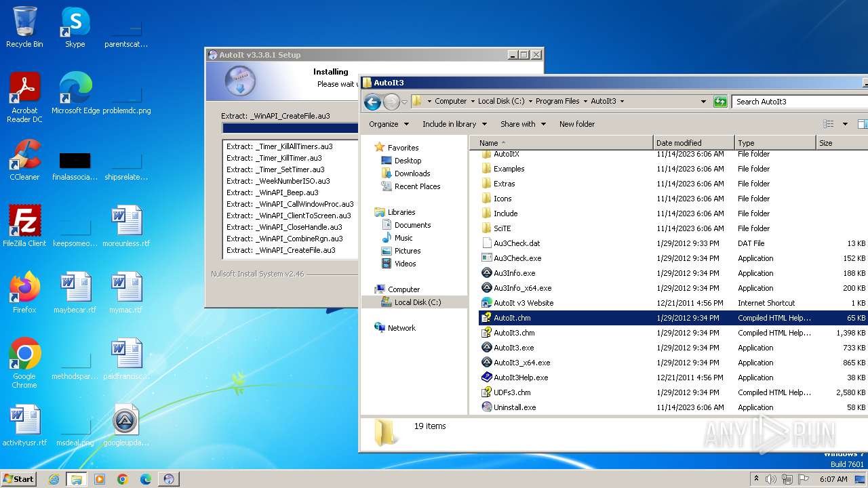
Task: Click Explorer Back navigation button
Action: [x=372, y=102]
